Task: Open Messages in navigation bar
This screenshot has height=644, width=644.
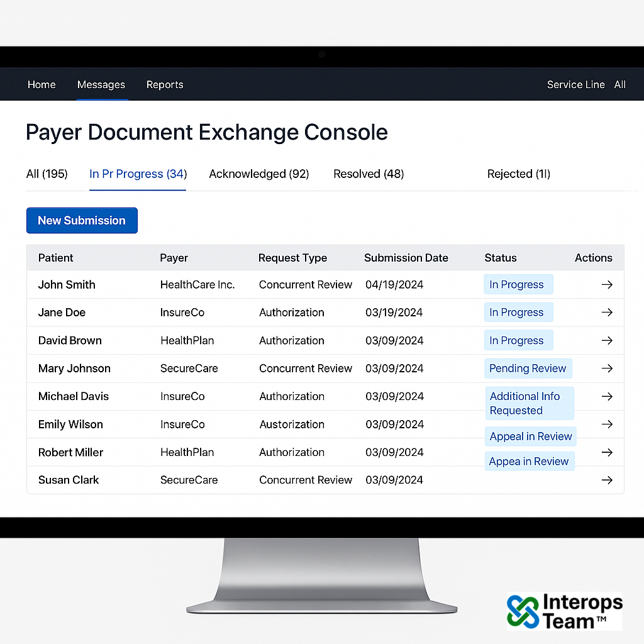Action: click(x=101, y=85)
